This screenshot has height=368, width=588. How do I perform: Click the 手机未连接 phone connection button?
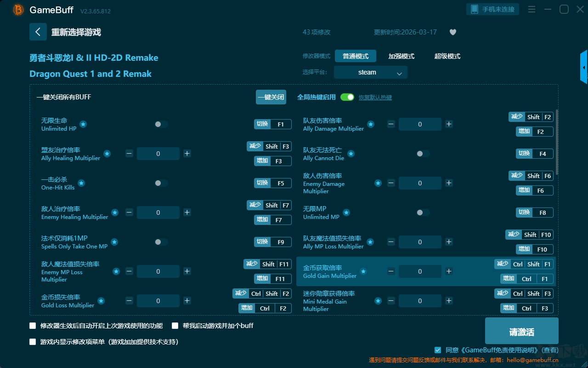(x=493, y=9)
